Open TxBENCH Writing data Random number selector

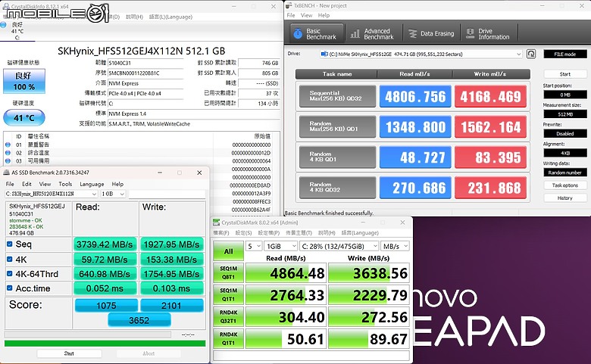564,173
